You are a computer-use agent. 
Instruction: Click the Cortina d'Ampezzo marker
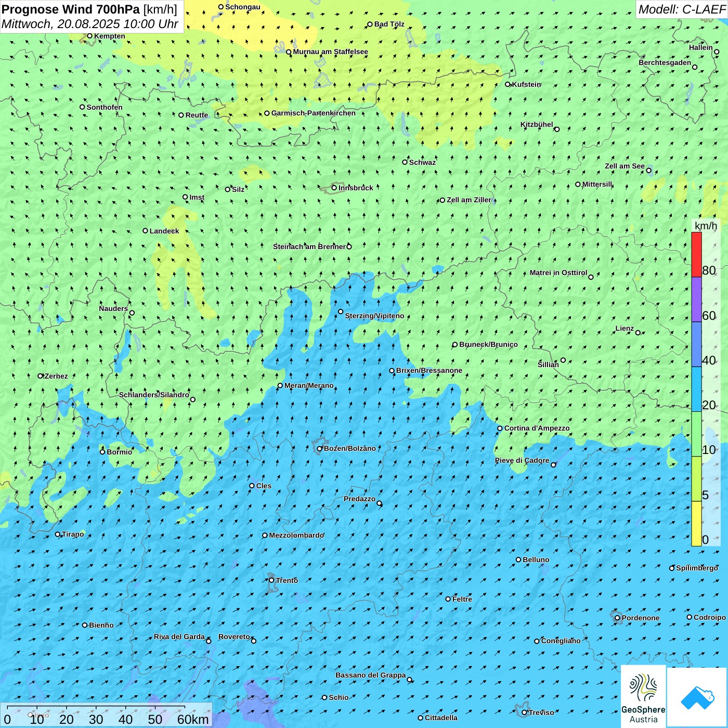500,428
